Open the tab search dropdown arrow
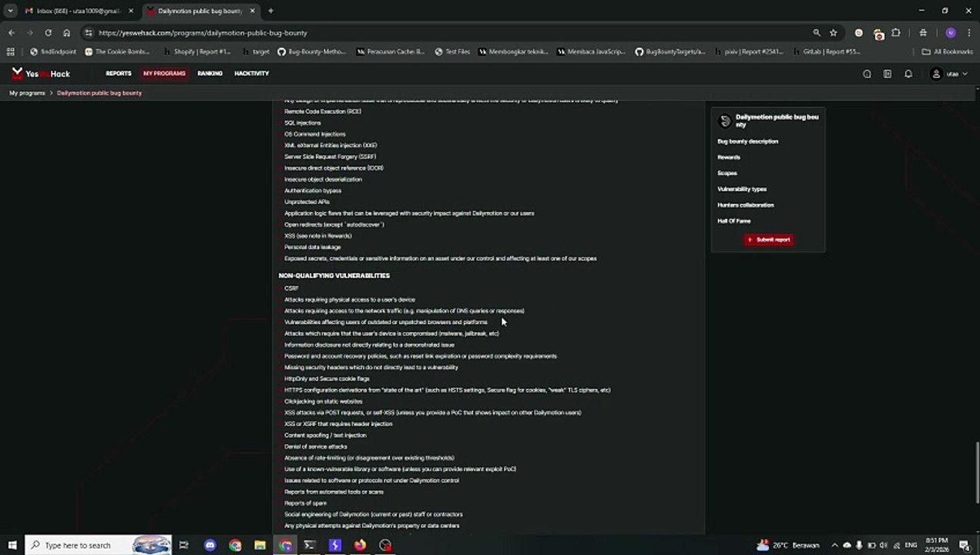 [10, 11]
